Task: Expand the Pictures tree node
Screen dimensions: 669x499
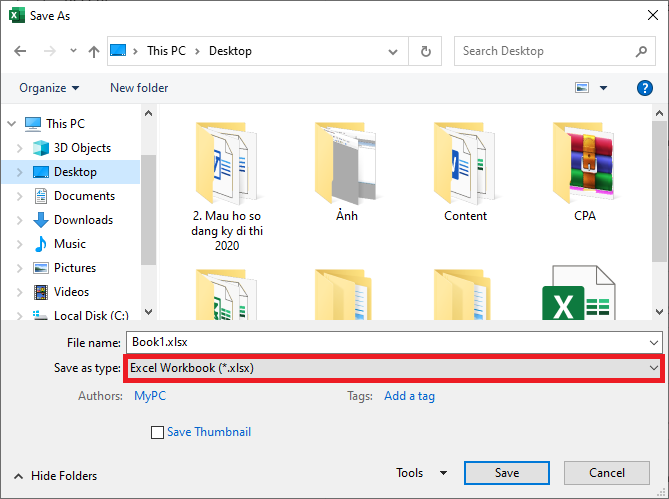Action: point(19,268)
